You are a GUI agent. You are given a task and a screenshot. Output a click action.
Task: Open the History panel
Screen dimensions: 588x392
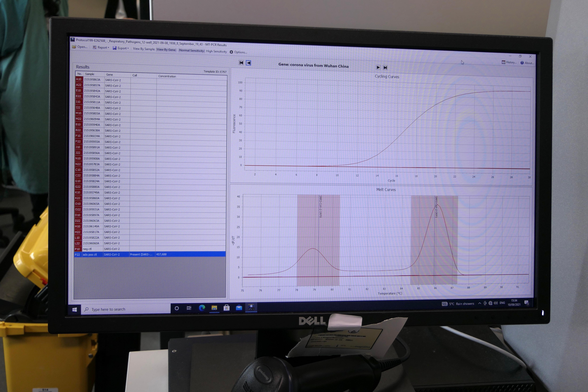click(509, 62)
